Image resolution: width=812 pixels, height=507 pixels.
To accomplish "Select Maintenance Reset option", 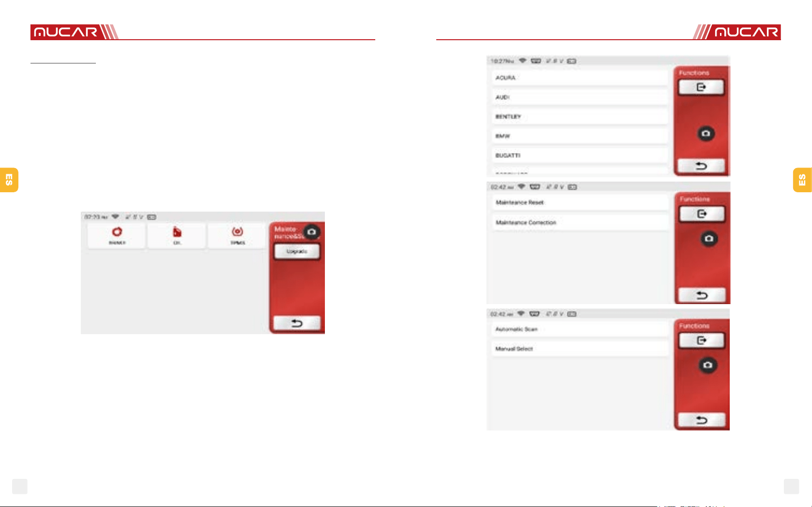I will 580,203.
